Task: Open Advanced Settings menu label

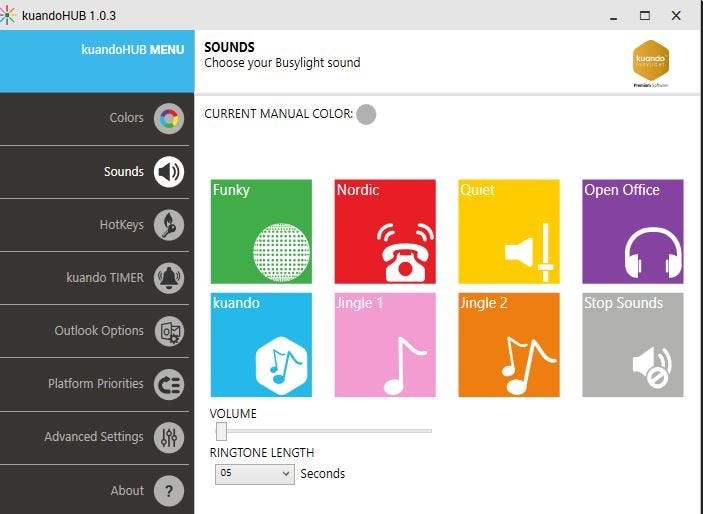Action: pos(94,437)
